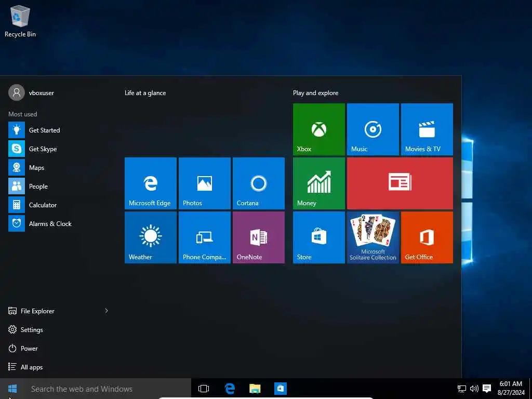Open the Recycle Bin desktop icon
This screenshot has width=532, height=399.
pos(20,21)
